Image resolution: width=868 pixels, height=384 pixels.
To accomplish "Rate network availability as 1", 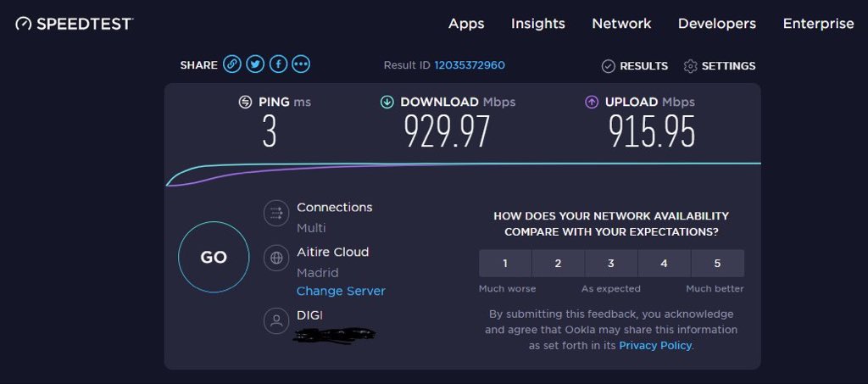I will [505, 264].
